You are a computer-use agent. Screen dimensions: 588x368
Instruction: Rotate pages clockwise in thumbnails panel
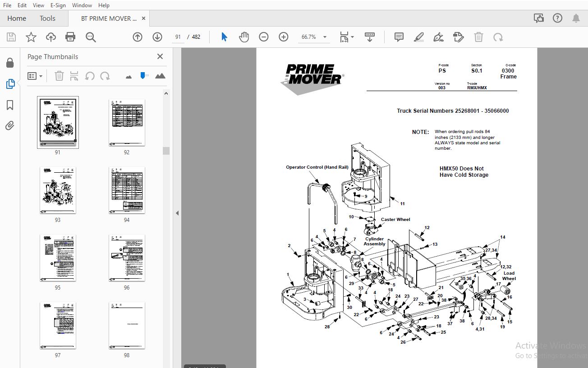coord(105,76)
